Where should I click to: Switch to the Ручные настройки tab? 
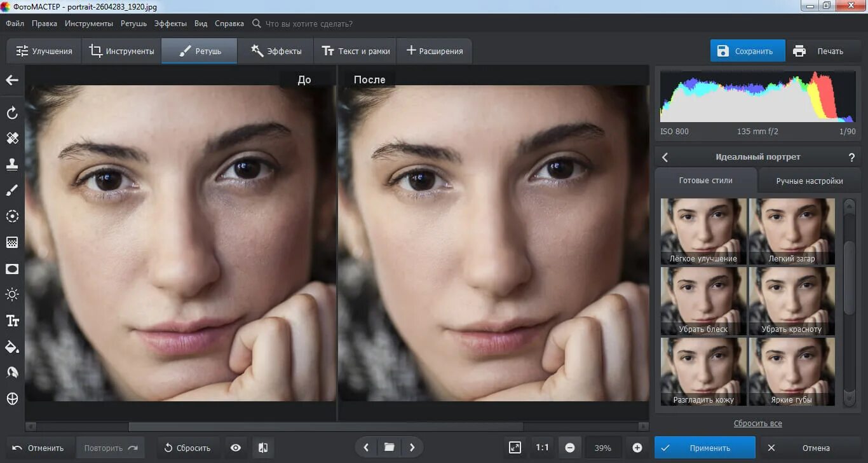click(x=810, y=181)
